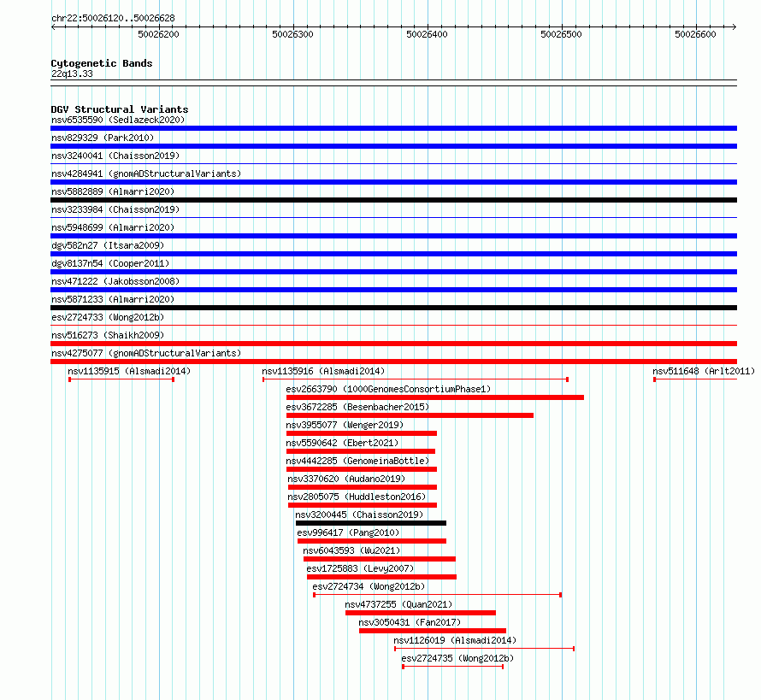Image resolution: width=761 pixels, height=700 pixels.
Task: Click ruler position 50026500
Action: 561,34
